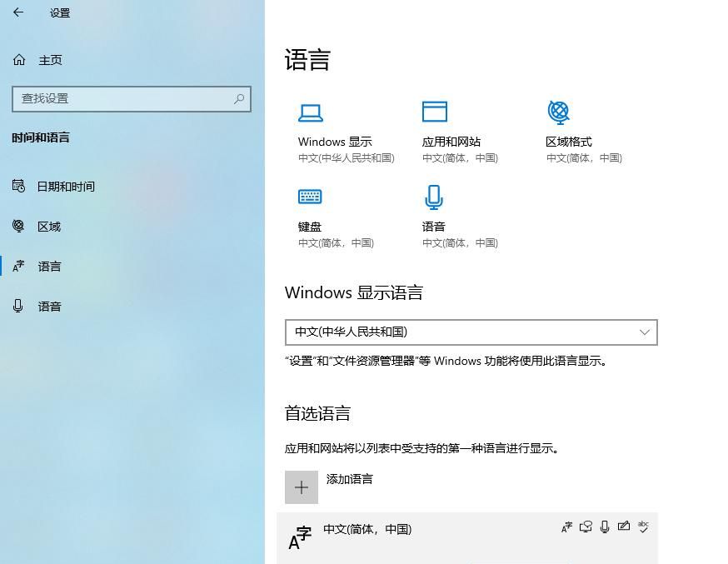This screenshot has height=564, width=728.
Task: Open 日期和时间 settings page
Action: [x=66, y=187]
